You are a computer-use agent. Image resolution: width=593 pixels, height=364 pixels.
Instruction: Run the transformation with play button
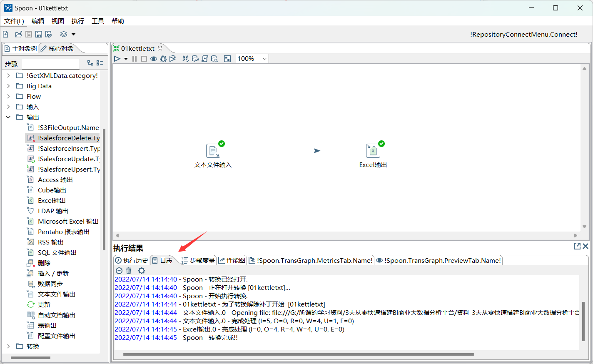coord(117,59)
